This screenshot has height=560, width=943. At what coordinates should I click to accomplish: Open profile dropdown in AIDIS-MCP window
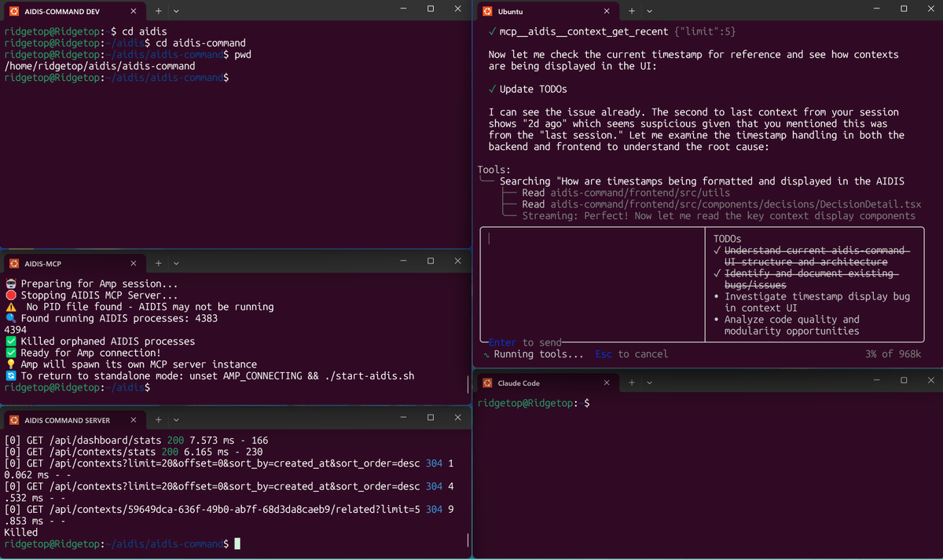[175, 264]
